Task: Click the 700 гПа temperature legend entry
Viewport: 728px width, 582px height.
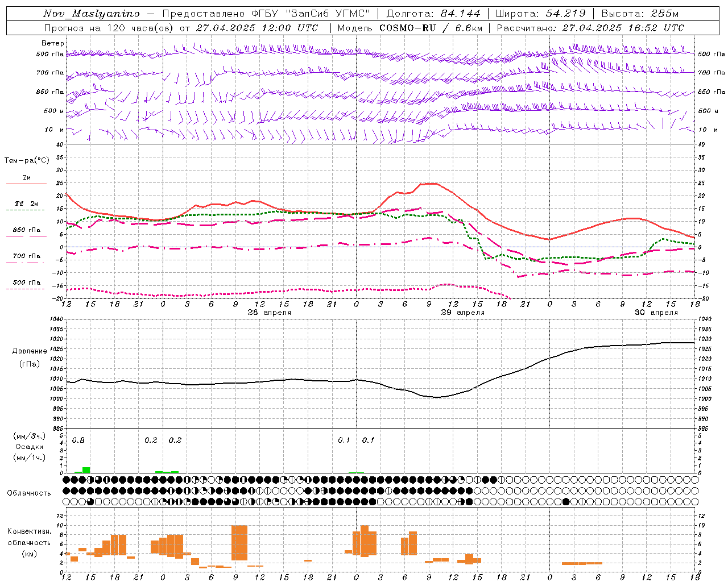Action: click(27, 256)
